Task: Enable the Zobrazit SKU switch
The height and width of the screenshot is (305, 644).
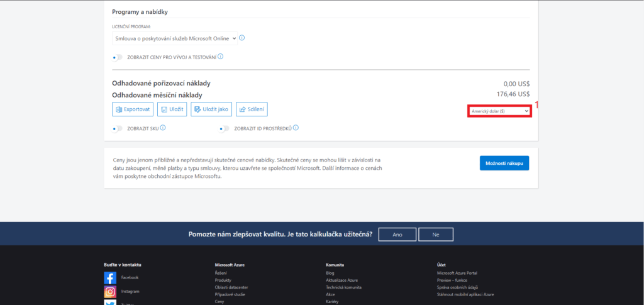Action: 118,129
